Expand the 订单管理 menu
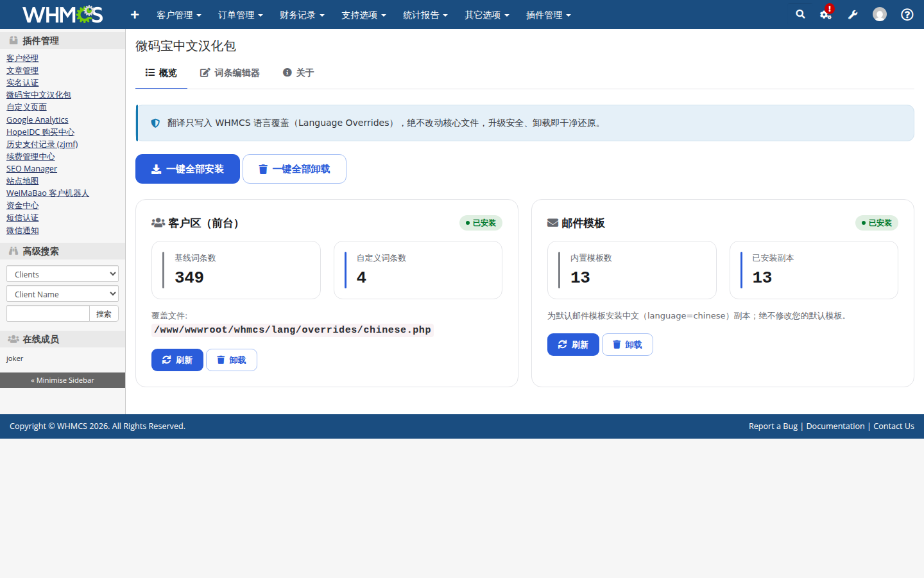This screenshot has height=578, width=924. [x=241, y=15]
